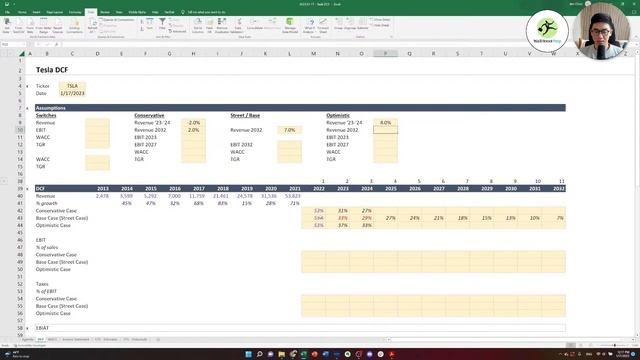Image resolution: width=640 pixels, height=360 pixels.
Task: Switch to the Agenda sheet tab
Action: click(28, 340)
